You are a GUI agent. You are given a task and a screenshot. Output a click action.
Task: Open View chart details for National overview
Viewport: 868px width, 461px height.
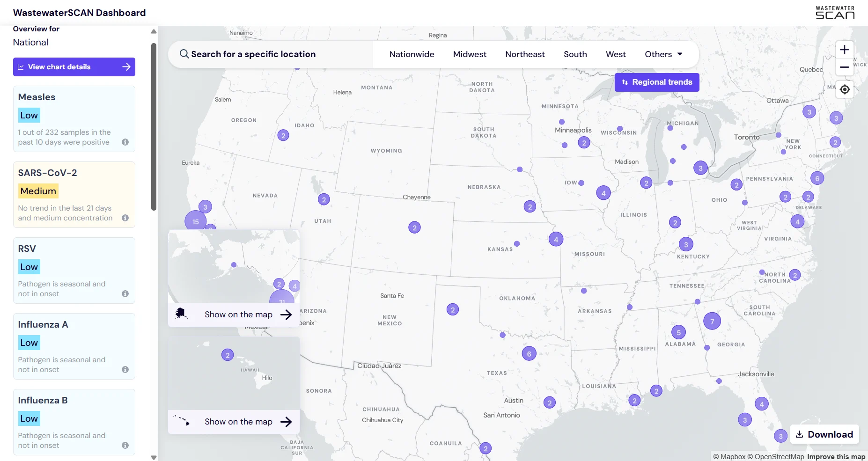[74, 67]
